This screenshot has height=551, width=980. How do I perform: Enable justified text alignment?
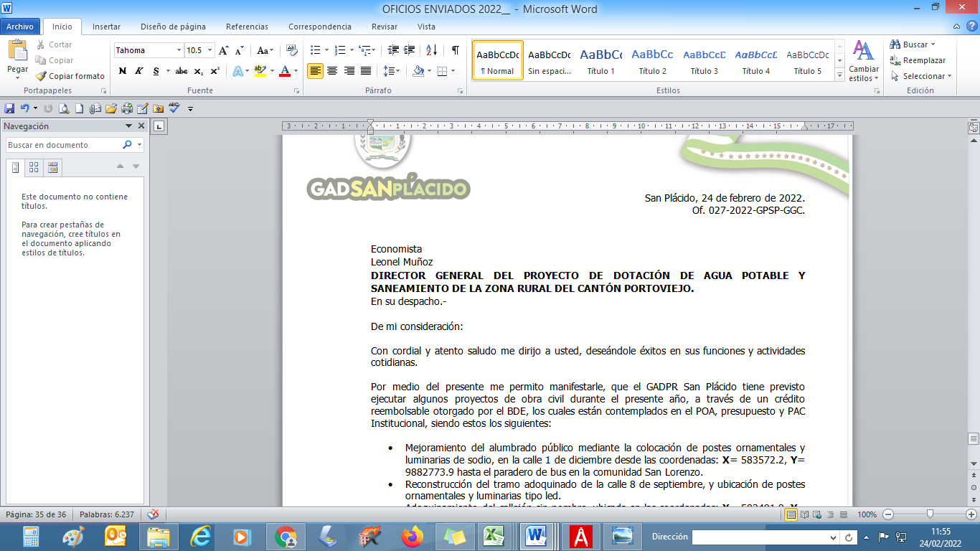point(366,71)
